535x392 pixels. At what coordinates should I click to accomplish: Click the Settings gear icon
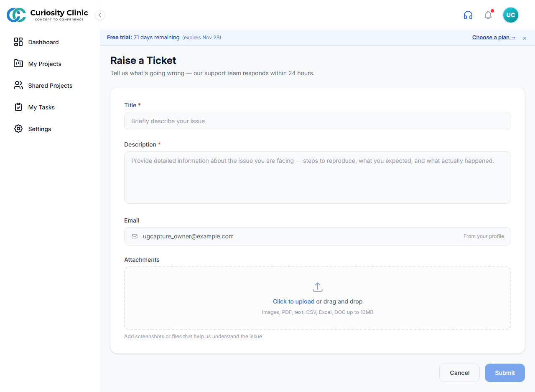pyautogui.click(x=18, y=129)
